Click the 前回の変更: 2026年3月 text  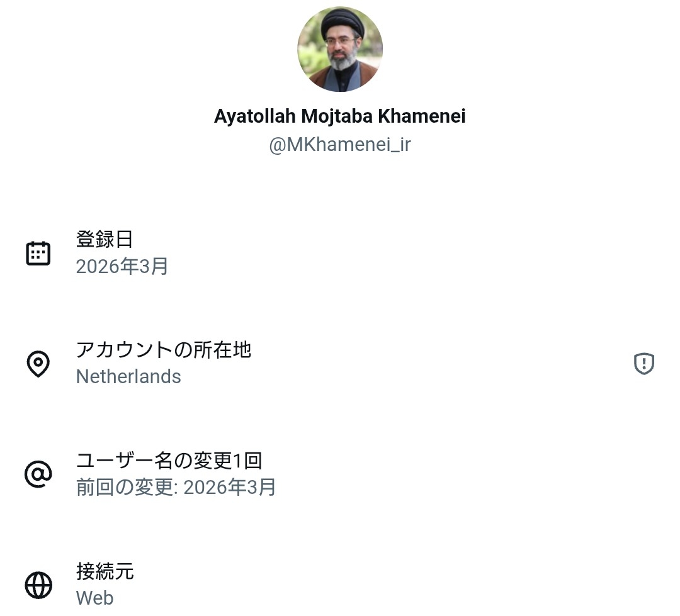coord(176,488)
